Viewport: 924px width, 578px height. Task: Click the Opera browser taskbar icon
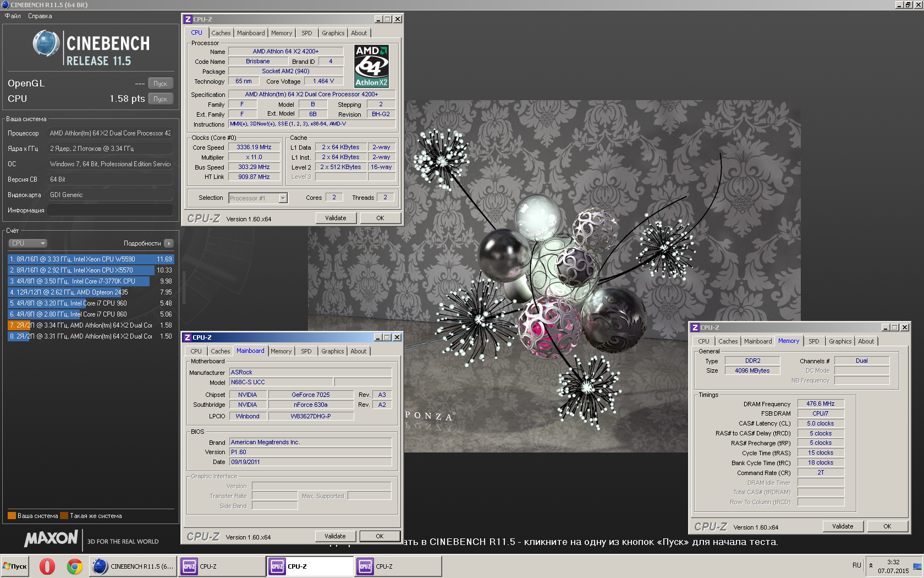[x=47, y=566]
